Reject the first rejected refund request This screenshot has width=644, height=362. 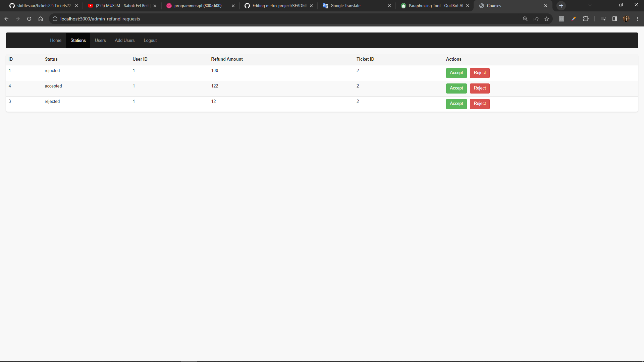point(479,73)
